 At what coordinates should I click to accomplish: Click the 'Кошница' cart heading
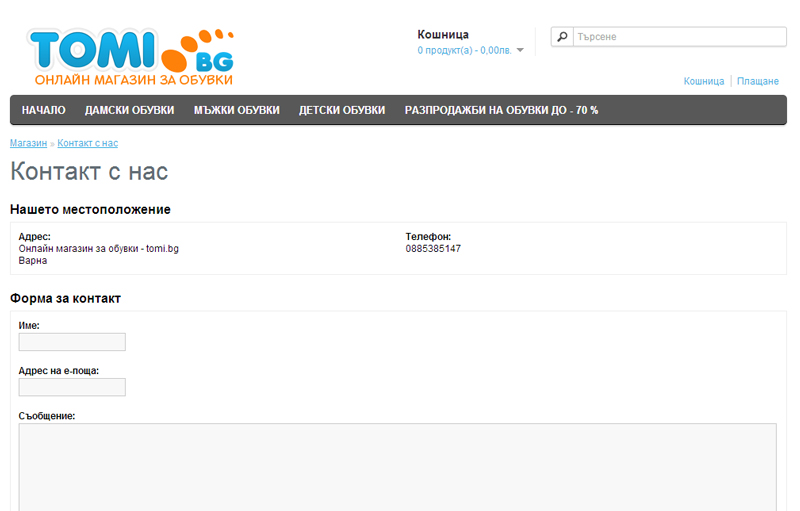[x=443, y=35]
